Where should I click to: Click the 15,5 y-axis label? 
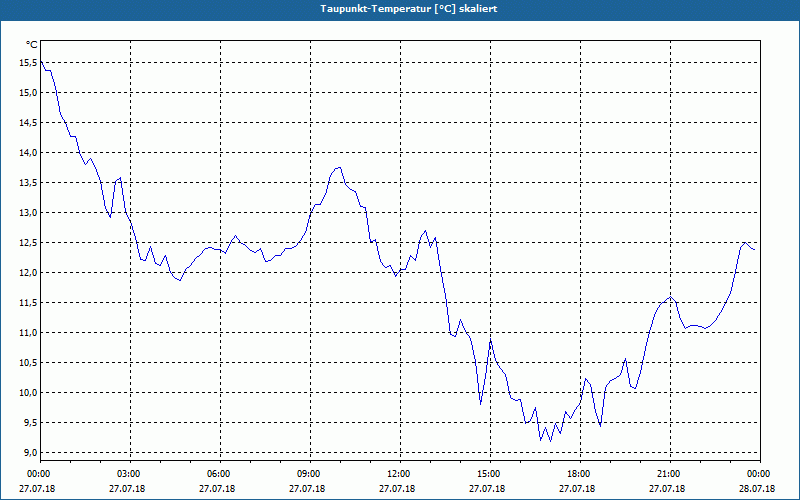29,63
